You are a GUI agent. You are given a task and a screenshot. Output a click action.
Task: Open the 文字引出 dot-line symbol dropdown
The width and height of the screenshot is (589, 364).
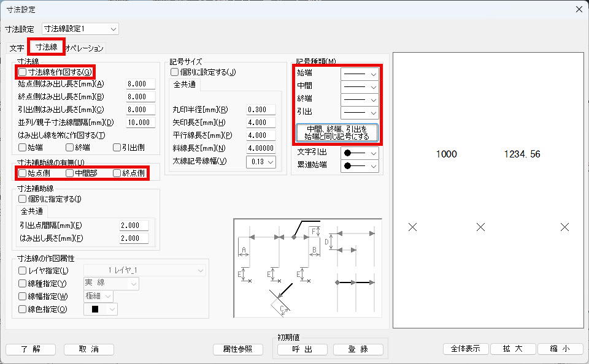pyautogui.click(x=360, y=152)
